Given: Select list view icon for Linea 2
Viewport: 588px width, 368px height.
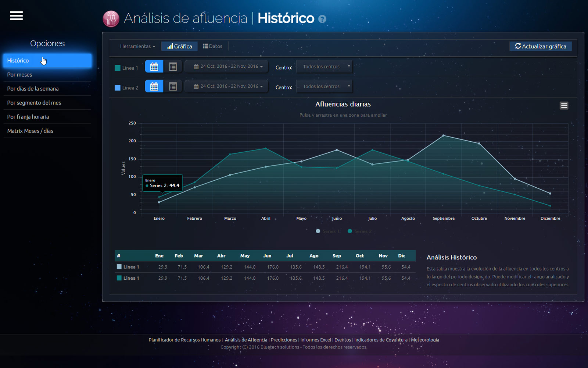Looking at the screenshot, I should pos(173,86).
